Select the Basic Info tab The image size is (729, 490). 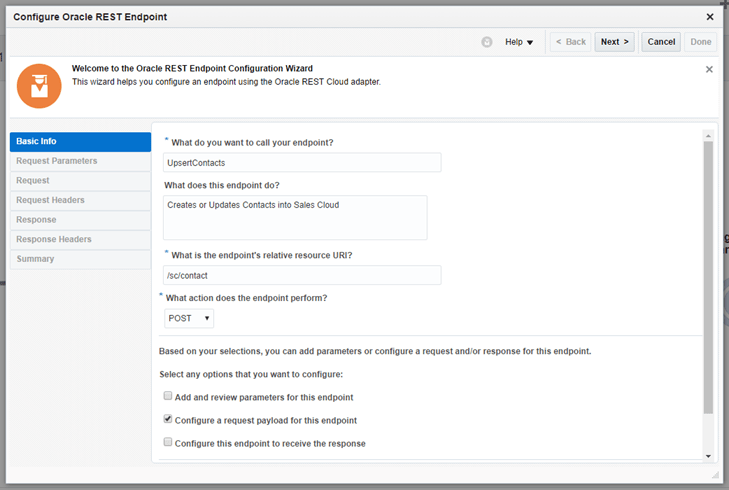(x=80, y=142)
